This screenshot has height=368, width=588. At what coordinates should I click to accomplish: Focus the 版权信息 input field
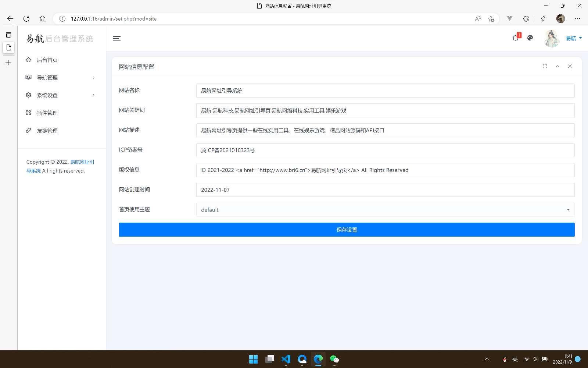(385, 170)
